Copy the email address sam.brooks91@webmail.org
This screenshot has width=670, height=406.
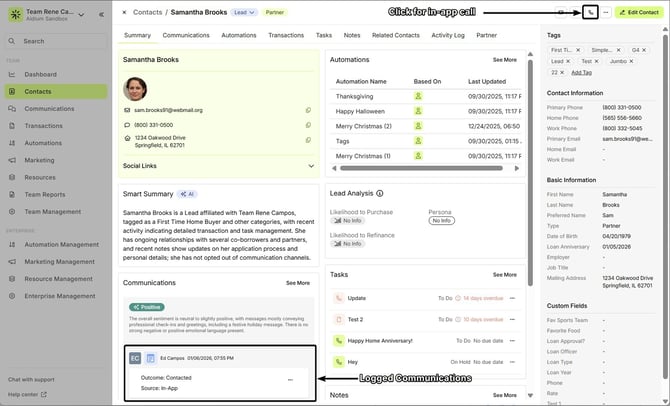308,110
